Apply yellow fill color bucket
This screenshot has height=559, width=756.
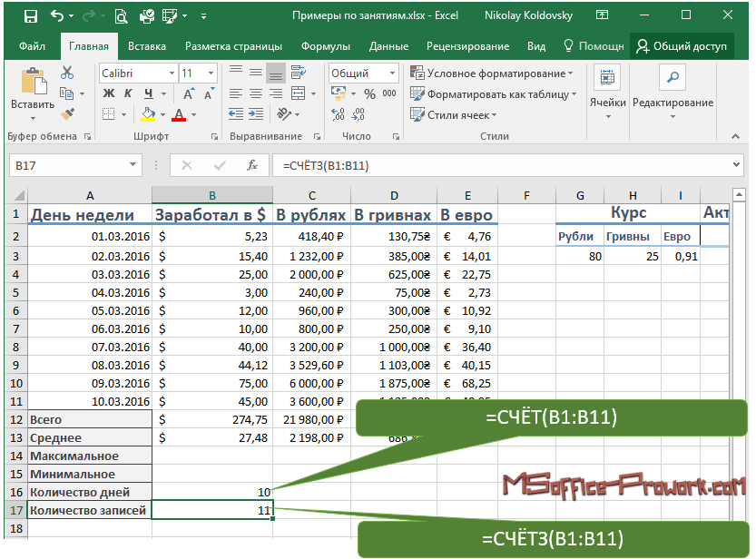tap(148, 114)
